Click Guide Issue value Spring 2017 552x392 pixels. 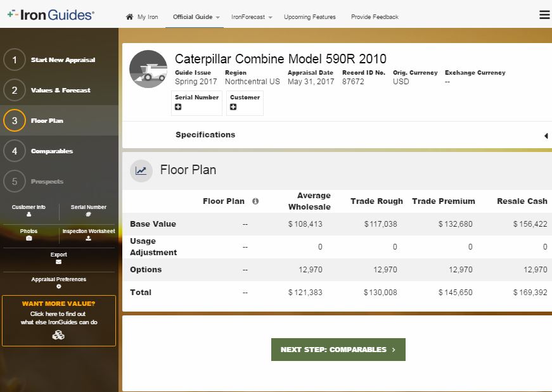196,82
